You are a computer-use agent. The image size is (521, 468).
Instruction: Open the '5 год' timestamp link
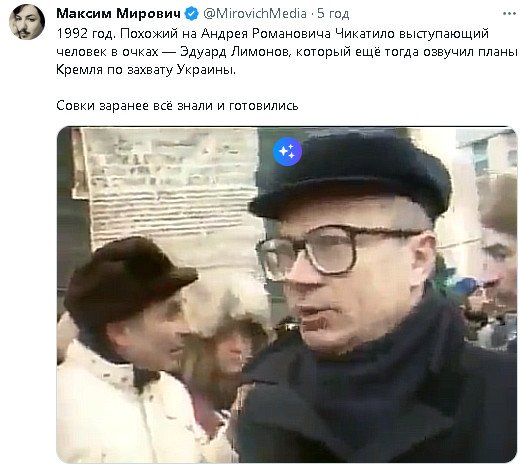(333, 14)
